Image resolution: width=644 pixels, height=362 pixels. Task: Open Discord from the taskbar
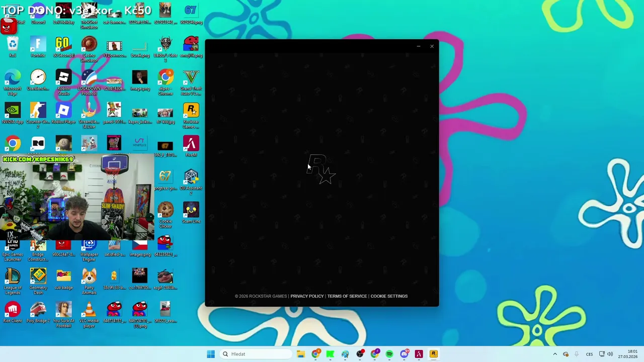[404, 354]
